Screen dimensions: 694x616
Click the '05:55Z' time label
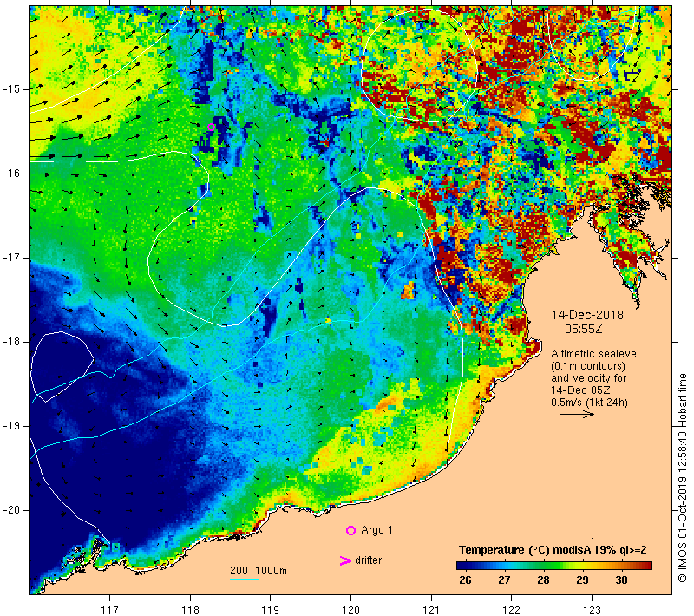(583, 329)
